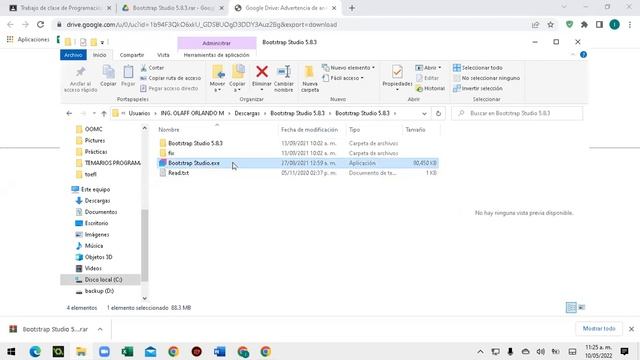
Task: Open file Historial
Action: click(x=430, y=88)
